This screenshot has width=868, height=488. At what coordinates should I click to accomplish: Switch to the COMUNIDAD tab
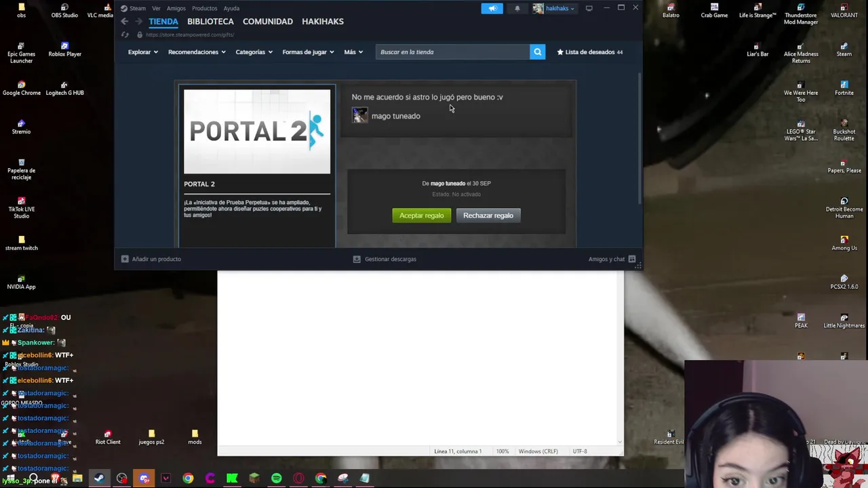tap(268, 21)
